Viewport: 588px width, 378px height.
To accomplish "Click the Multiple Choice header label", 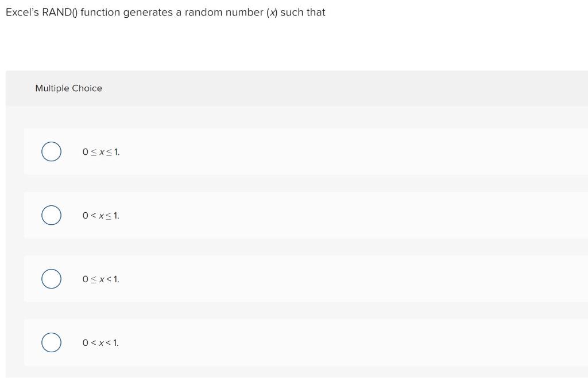I will pos(68,88).
